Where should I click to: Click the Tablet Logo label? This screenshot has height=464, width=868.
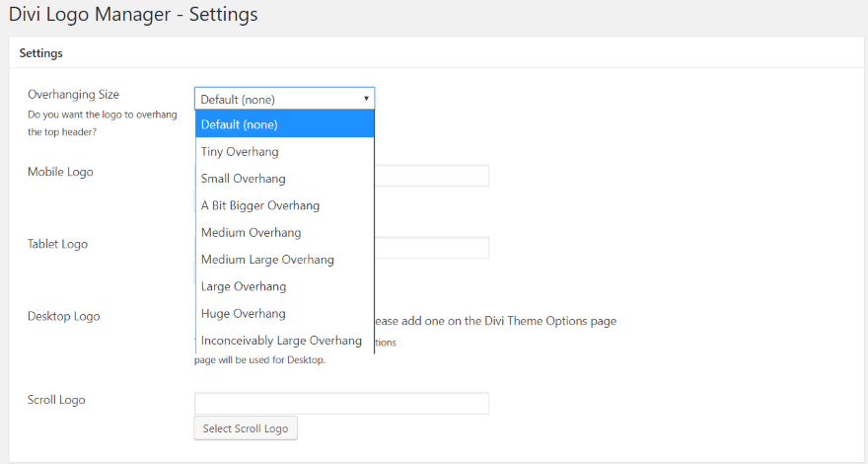point(57,244)
